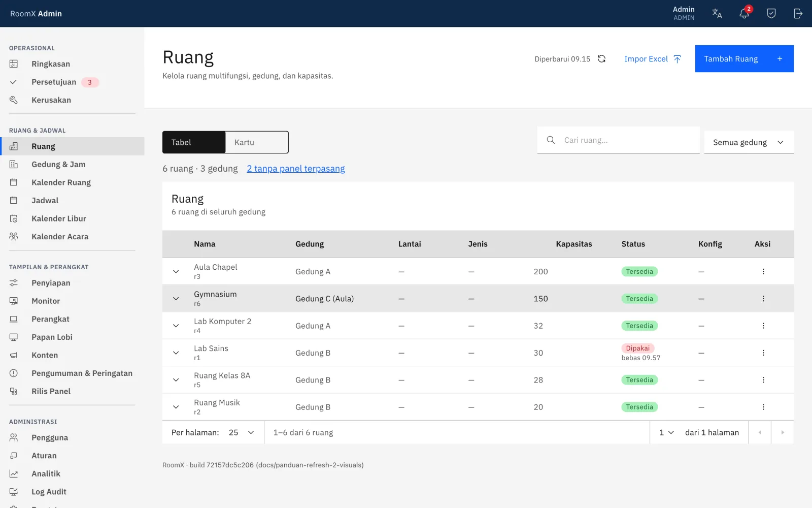Click the Cari ruang search field
This screenshot has width=812, height=508.
619,140
